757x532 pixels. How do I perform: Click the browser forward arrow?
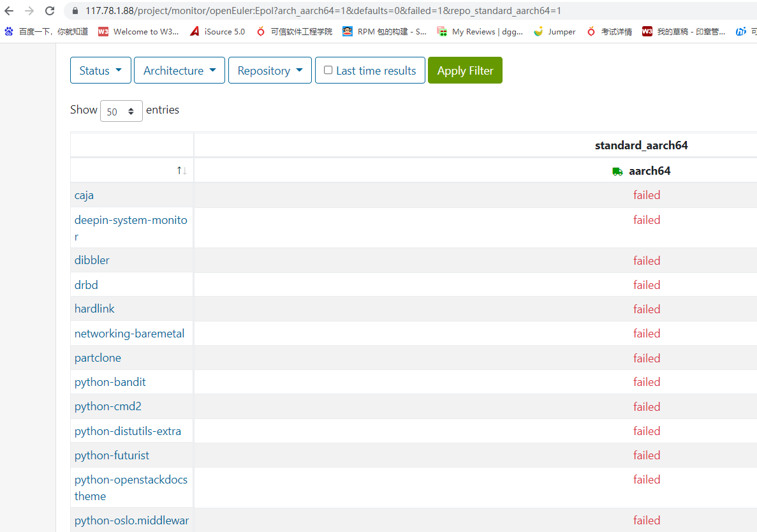(x=29, y=11)
